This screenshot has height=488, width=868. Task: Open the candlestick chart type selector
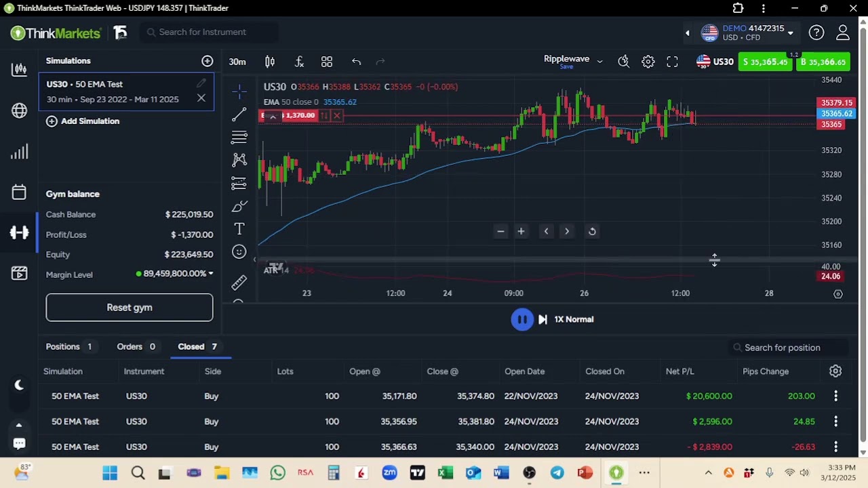[270, 62]
